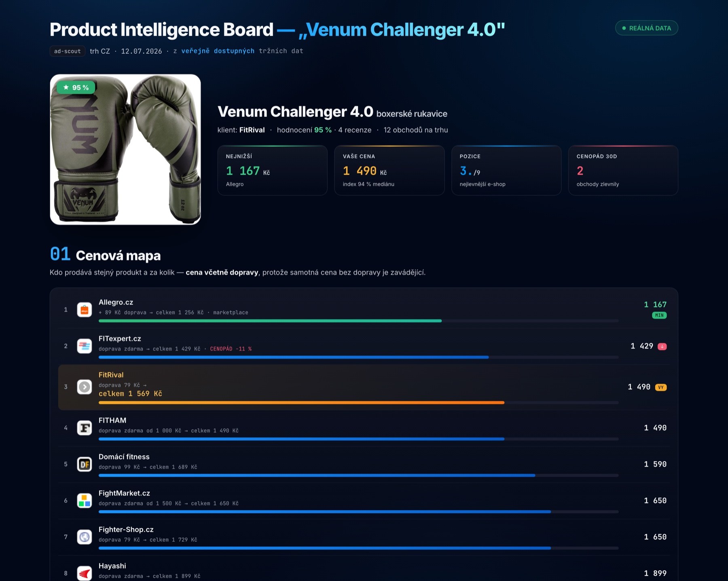The width and height of the screenshot is (728, 581).
Task: Click the 'index 94 % mediánu' text
Action: click(368, 184)
